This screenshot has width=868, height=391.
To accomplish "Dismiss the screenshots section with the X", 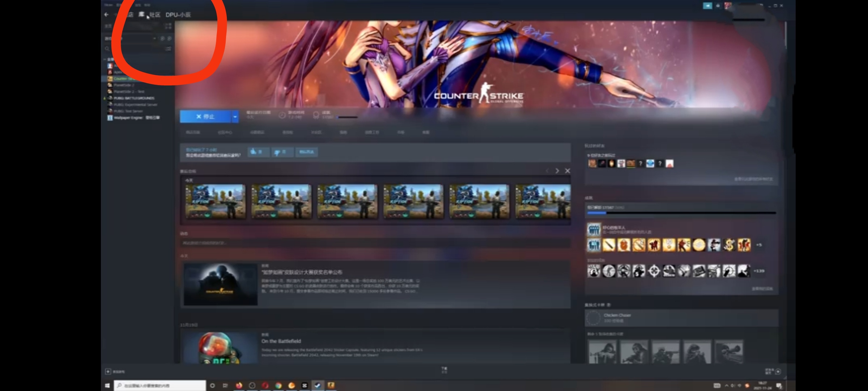I will pos(567,171).
